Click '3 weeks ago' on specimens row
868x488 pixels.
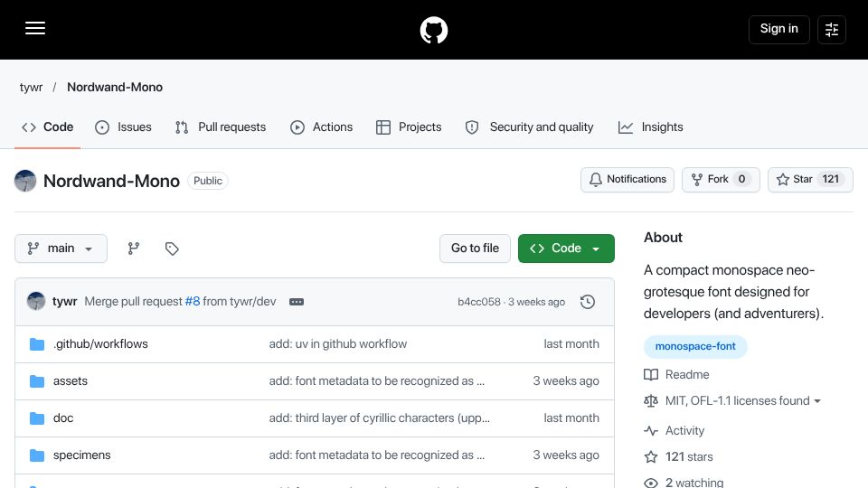(566, 455)
